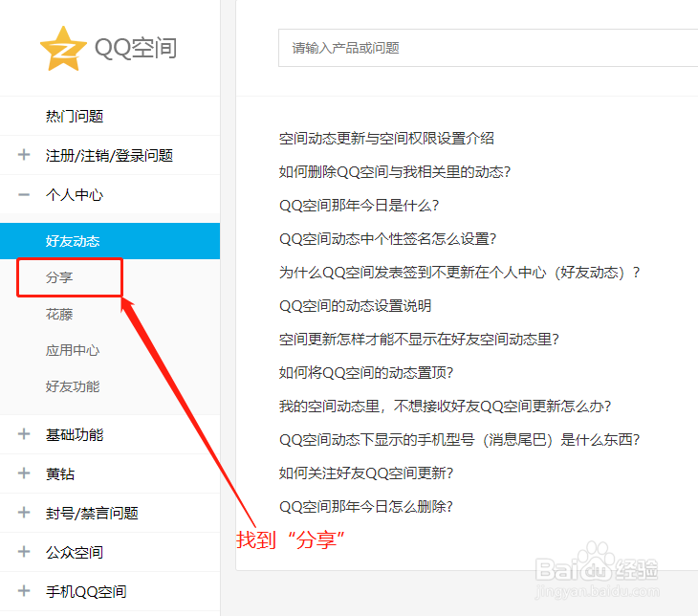Open the 好友功能 submenu item
The image size is (698, 616).
(73, 386)
